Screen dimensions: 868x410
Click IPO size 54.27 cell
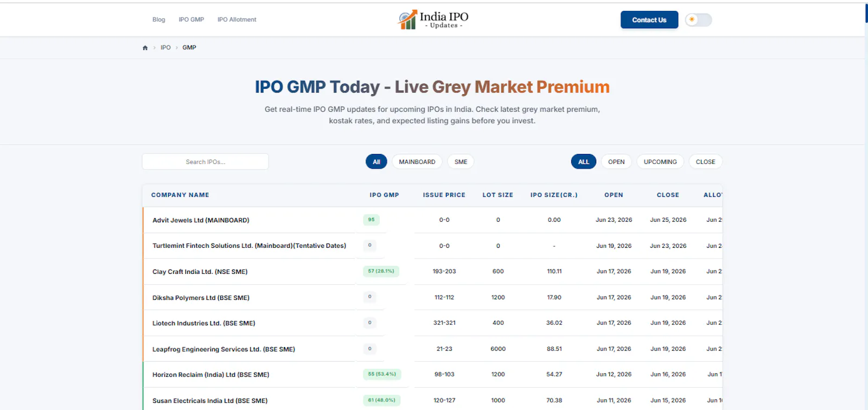coord(554,374)
